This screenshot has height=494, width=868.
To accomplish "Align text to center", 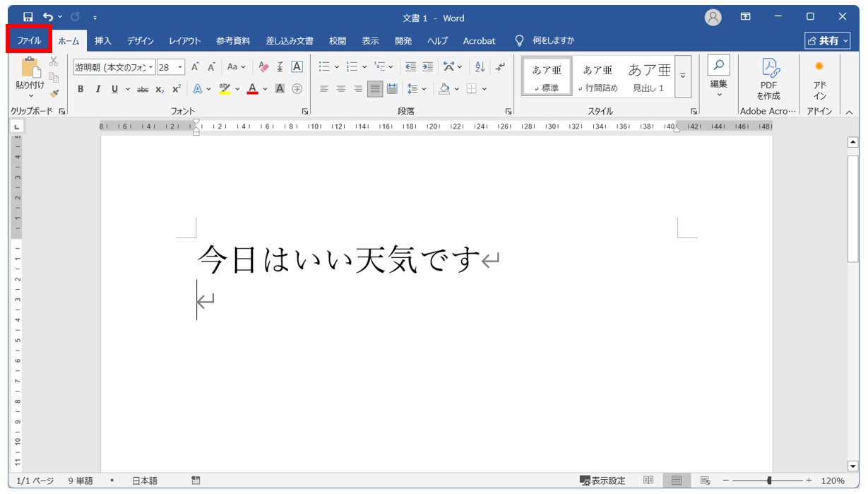I will tap(341, 89).
